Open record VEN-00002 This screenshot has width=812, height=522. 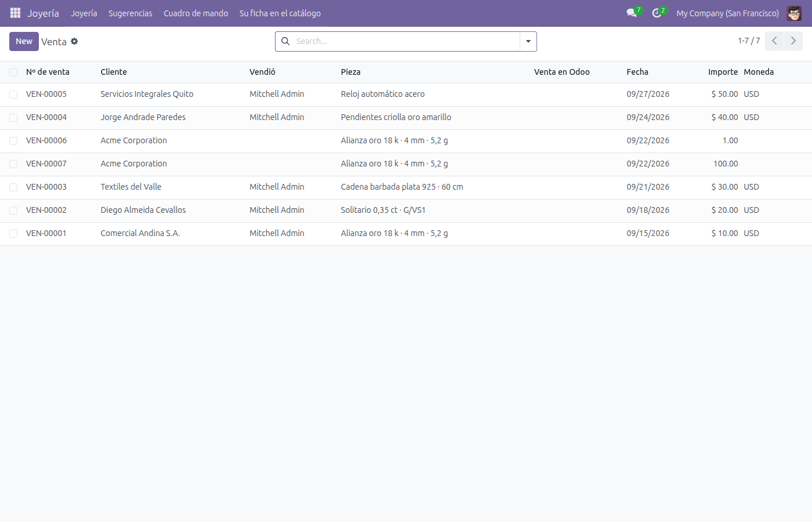pyautogui.click(x=46, y=210)
